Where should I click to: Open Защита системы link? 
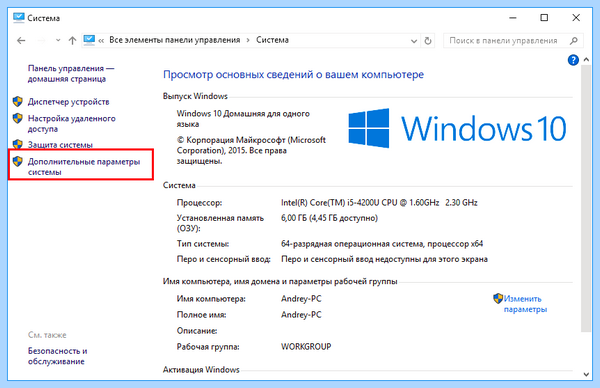[x=60, y=145]
